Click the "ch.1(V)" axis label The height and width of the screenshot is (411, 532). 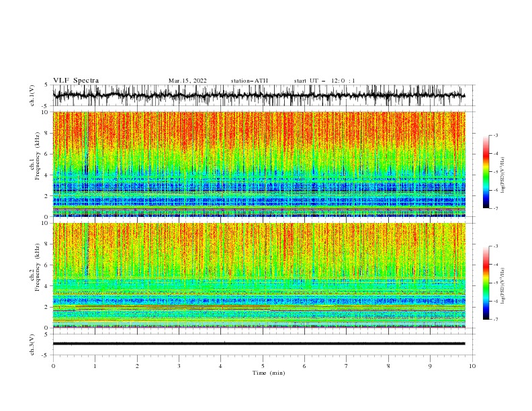pyautogui.click(x=32, y=95)
